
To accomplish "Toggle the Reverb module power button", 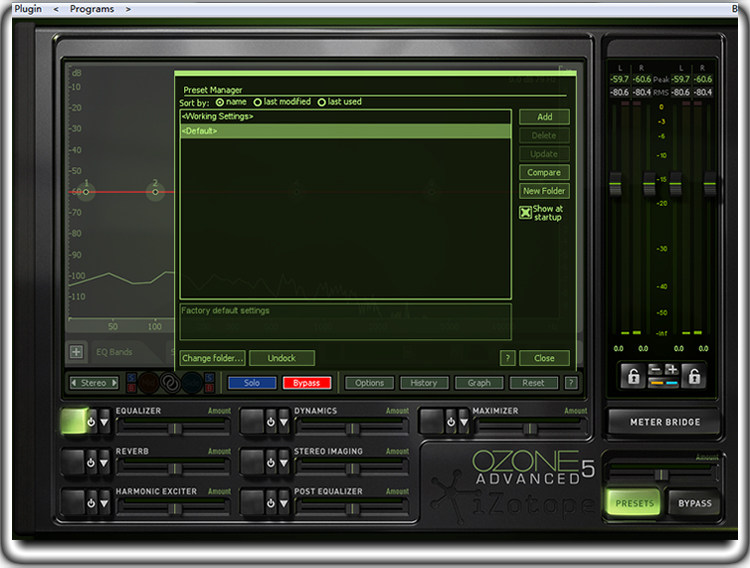I will point(91,463).
